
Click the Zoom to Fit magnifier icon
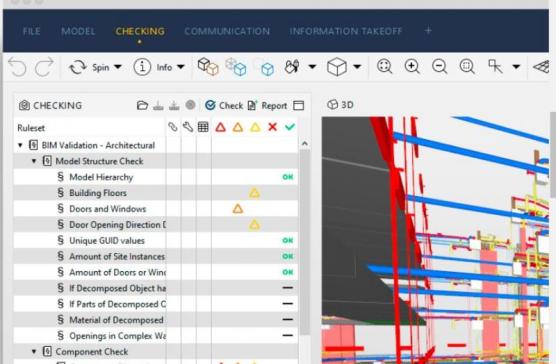coord(385,67)
